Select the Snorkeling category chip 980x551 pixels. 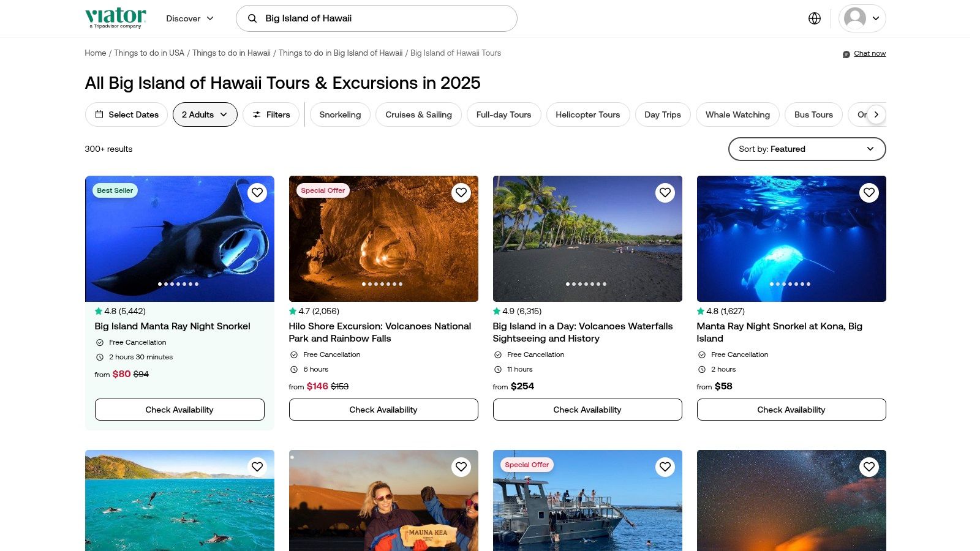click(x=340, y=114)
